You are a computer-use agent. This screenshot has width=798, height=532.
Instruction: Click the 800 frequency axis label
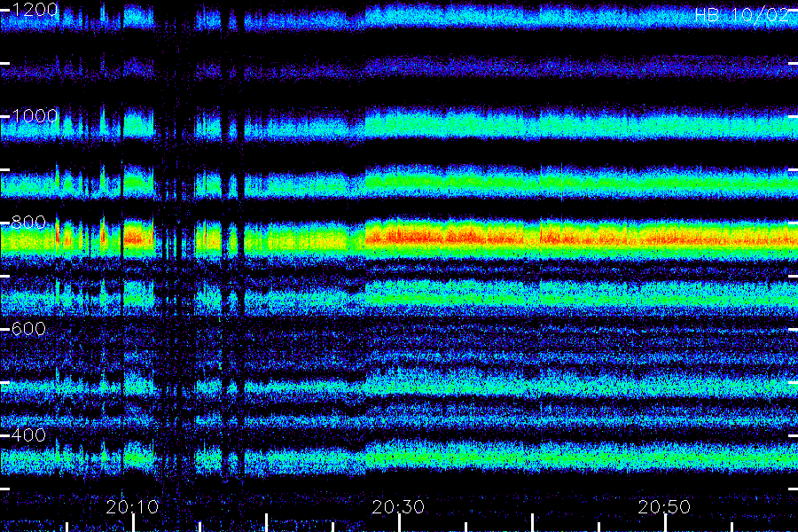(x=28, y=222)
